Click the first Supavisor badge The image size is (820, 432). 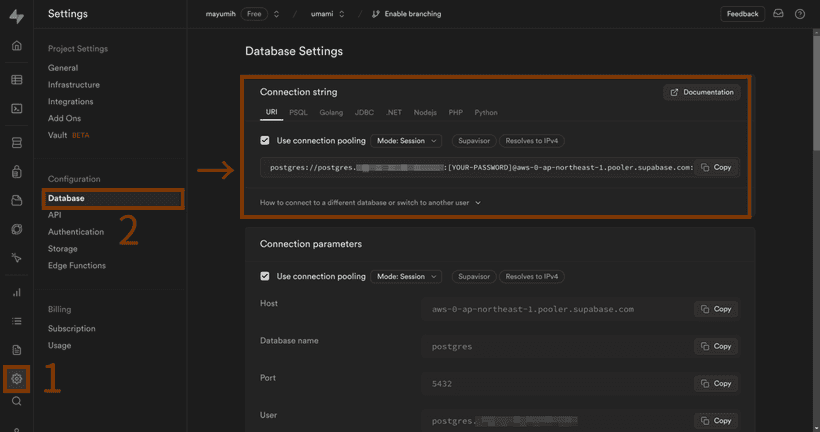coord(474,141)
